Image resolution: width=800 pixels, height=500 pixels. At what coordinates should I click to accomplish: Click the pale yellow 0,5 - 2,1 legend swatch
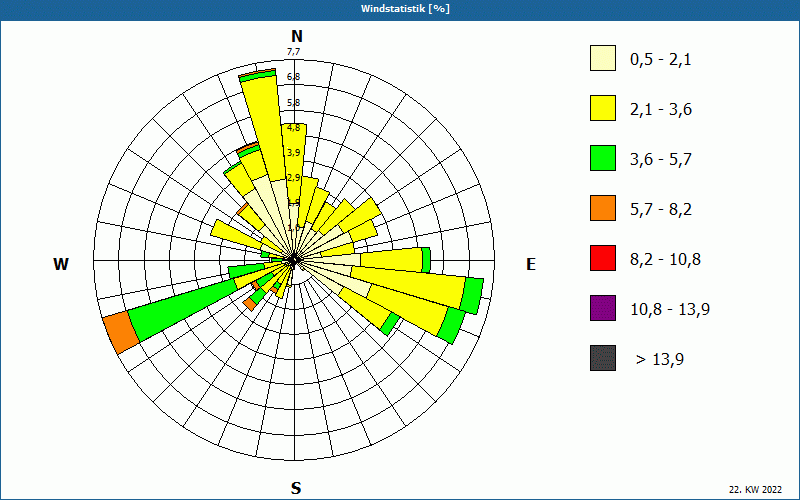pos(603,58)
